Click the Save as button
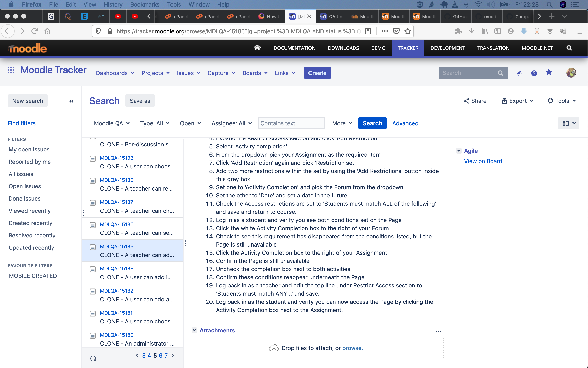Screen dimensions: 588x368 click(x=140, y=101)
